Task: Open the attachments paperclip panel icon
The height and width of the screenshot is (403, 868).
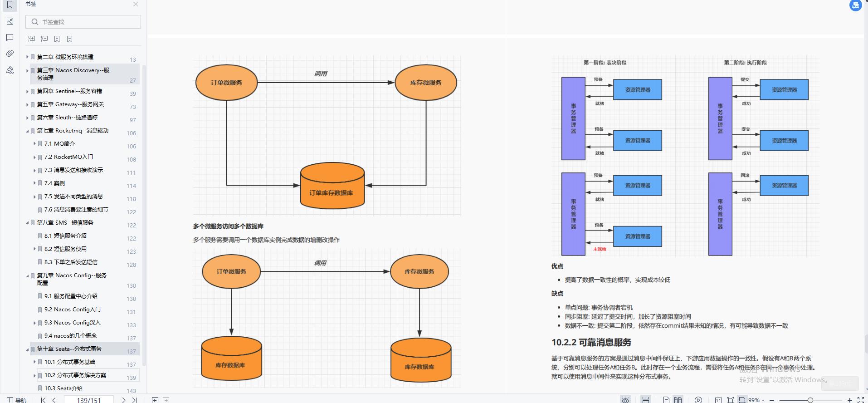Action: (x=10, y=54)
